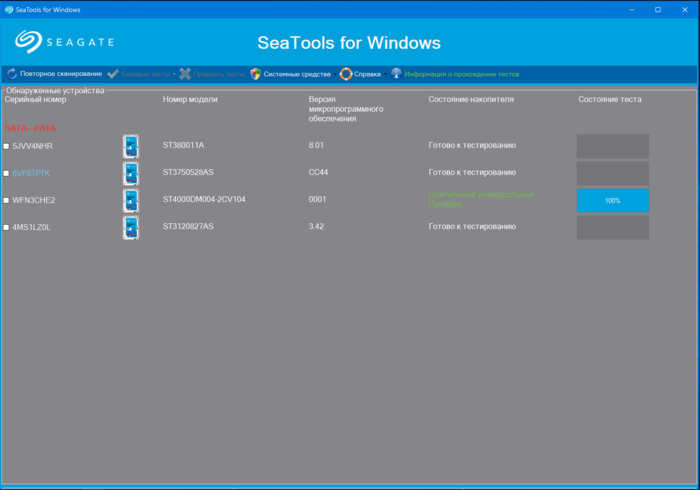This screenshot has width=700, height=490.
Task: Open the dropdown arrow after Системные средства
Action: (x=335, y=74)
